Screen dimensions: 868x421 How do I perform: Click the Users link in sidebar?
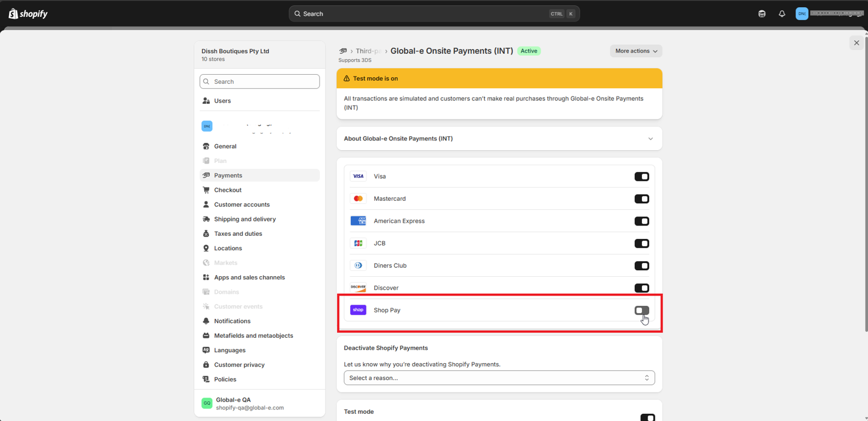pyautogui.click(x=222, y=101)
